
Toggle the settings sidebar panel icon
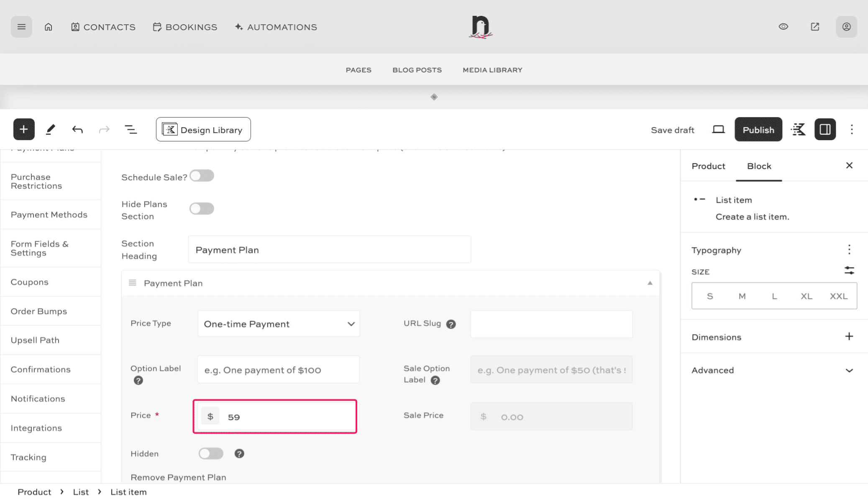click(824, 129)
